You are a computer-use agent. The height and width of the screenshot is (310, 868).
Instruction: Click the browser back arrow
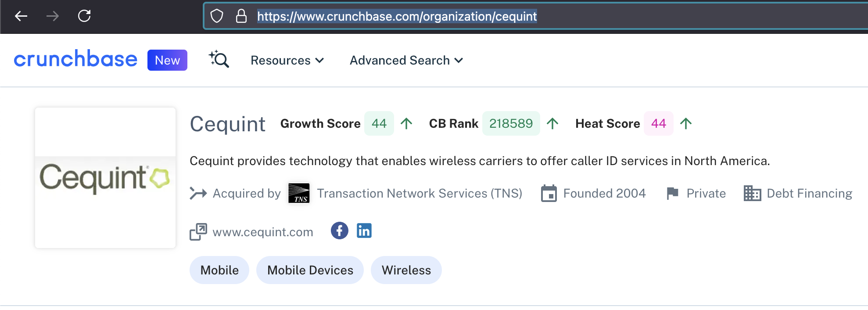(21, 16)
